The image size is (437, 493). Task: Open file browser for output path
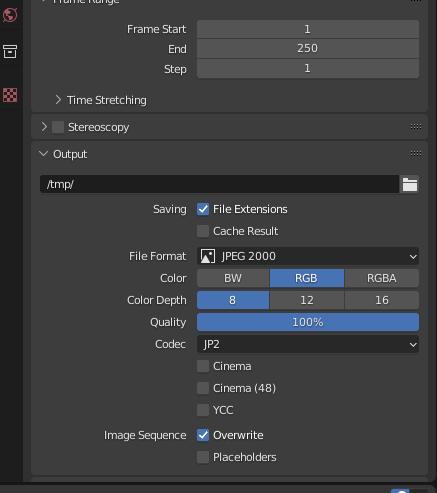(x=410, y=184)
